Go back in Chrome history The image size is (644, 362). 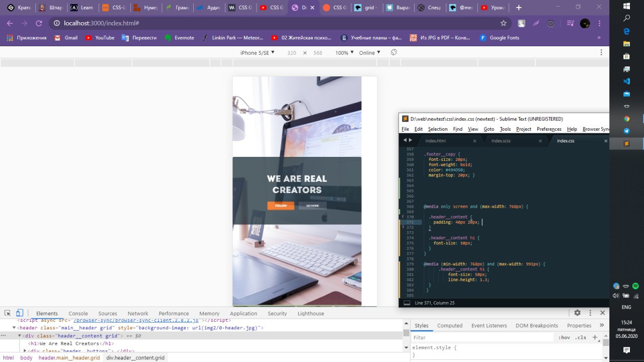coord(10,23)
